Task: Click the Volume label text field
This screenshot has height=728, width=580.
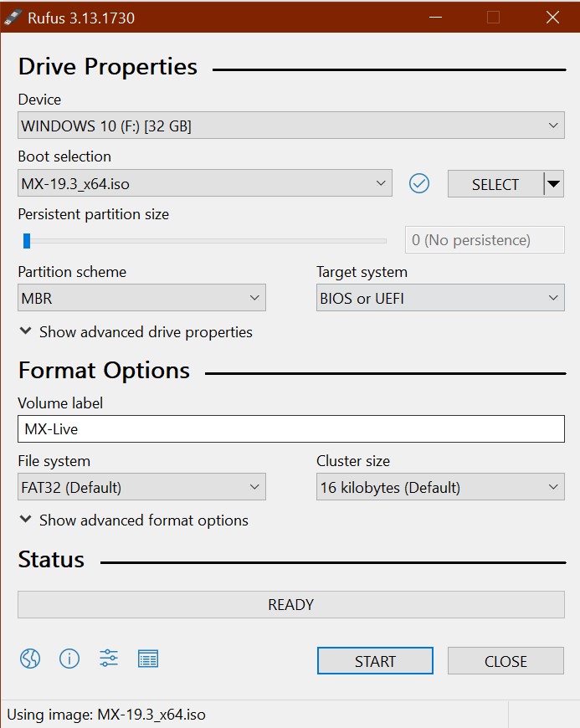Action: [x=291, y=428]
